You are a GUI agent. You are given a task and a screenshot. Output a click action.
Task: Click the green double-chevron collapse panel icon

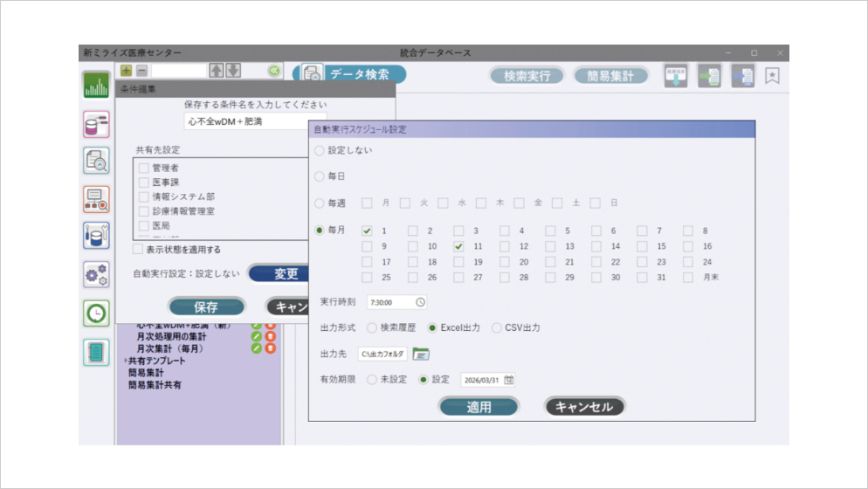pyautogui.click(x=274, y=71)
